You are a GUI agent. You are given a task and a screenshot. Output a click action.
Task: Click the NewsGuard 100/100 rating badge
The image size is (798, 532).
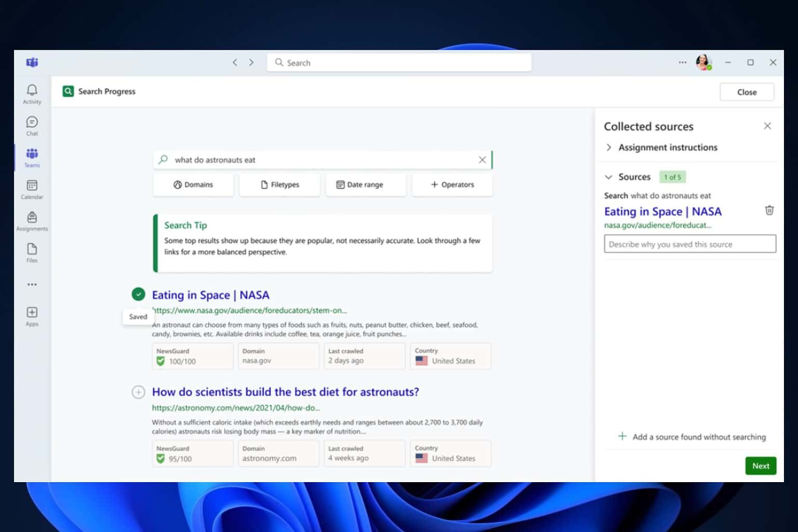[193, 356]
